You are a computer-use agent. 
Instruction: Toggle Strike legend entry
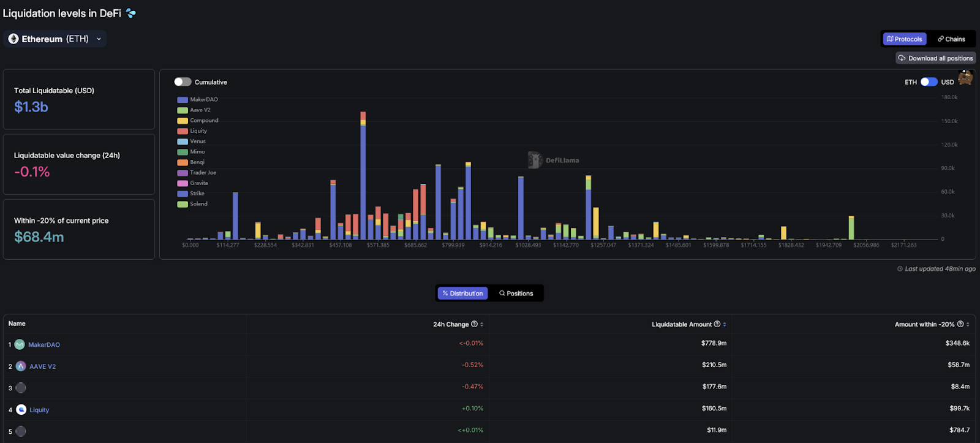pos(191,193)
